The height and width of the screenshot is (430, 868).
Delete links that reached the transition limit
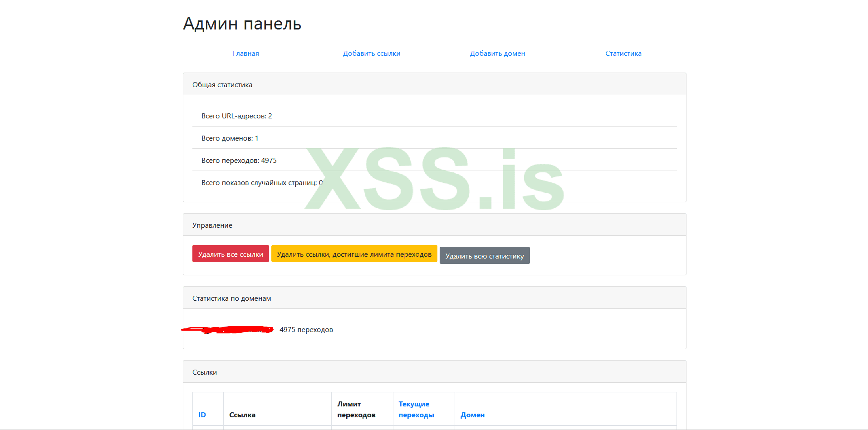tap(354, 254)
